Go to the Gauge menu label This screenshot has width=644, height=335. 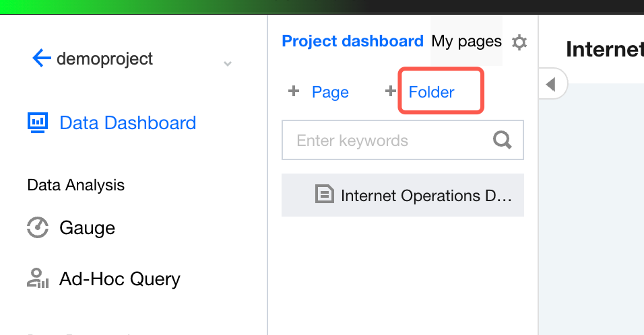[x=87, y=228]
